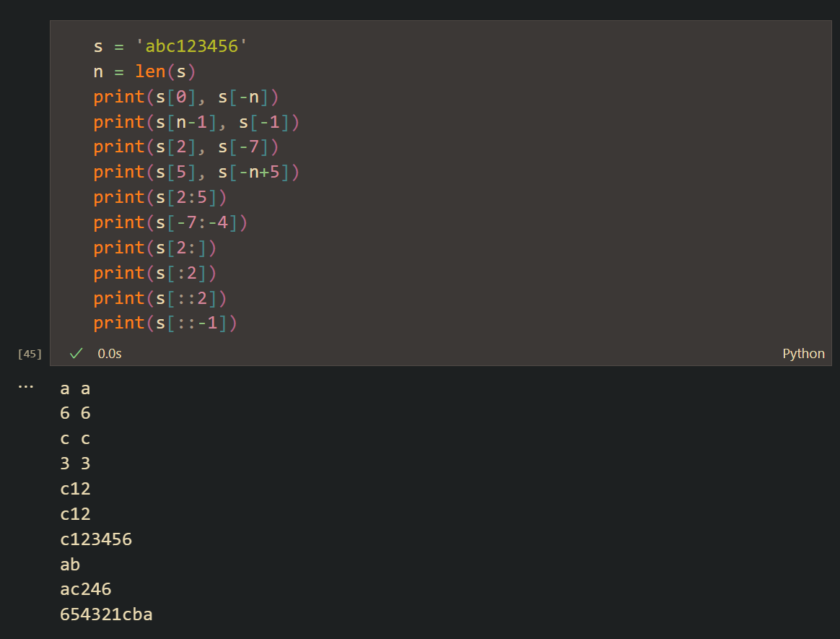
Task: Place cursor on the n = len(s) line
Action: tap(144, 71)
